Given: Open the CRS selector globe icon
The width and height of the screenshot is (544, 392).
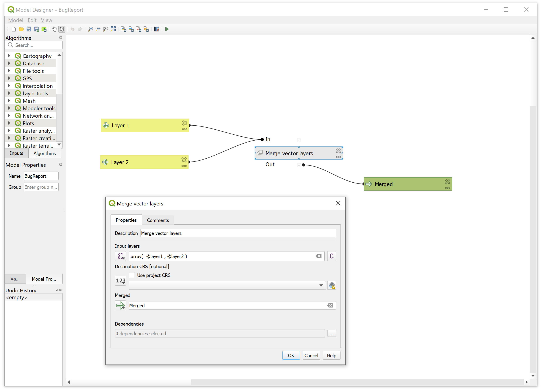Looking at the screenshot, I should (x=332, y=285).
